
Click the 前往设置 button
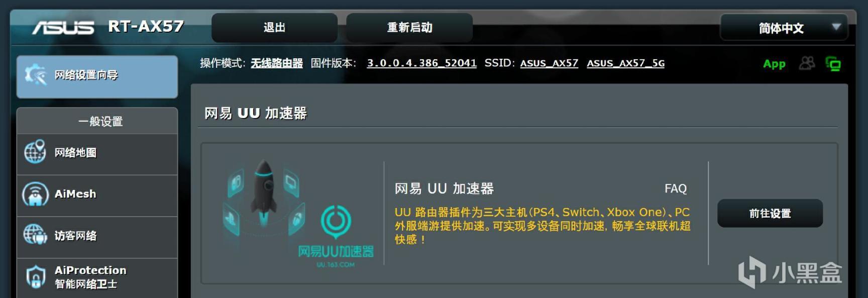pyautogui.click(x=770, y=214)
